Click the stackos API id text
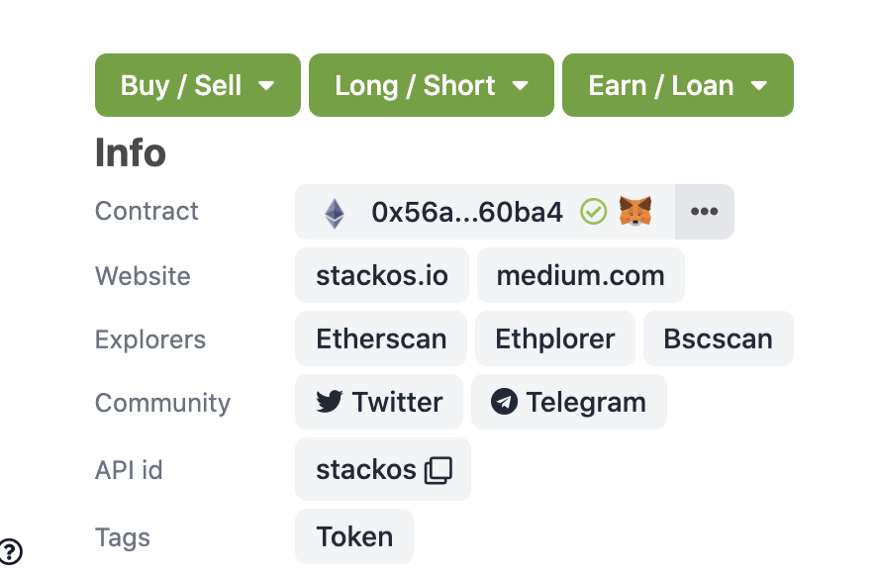The width and height of the screenshot is (875, 574). pyautogui.click(x=366, y=470)
